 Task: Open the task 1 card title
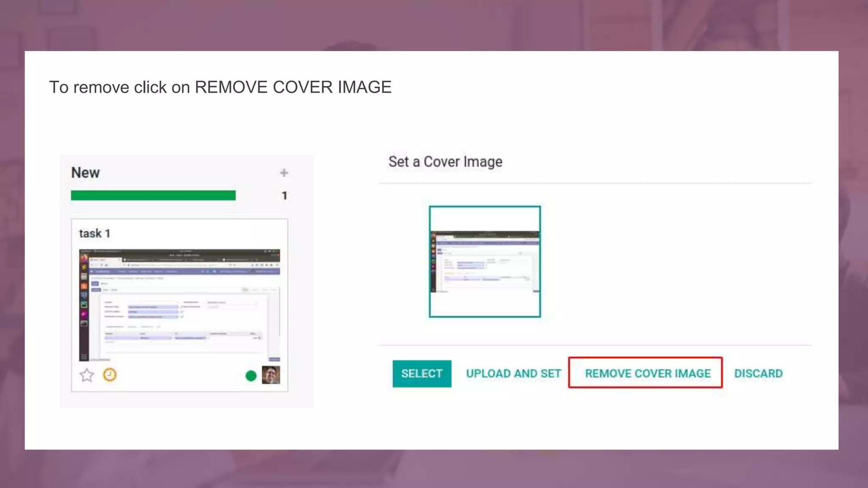click(95, 233)
